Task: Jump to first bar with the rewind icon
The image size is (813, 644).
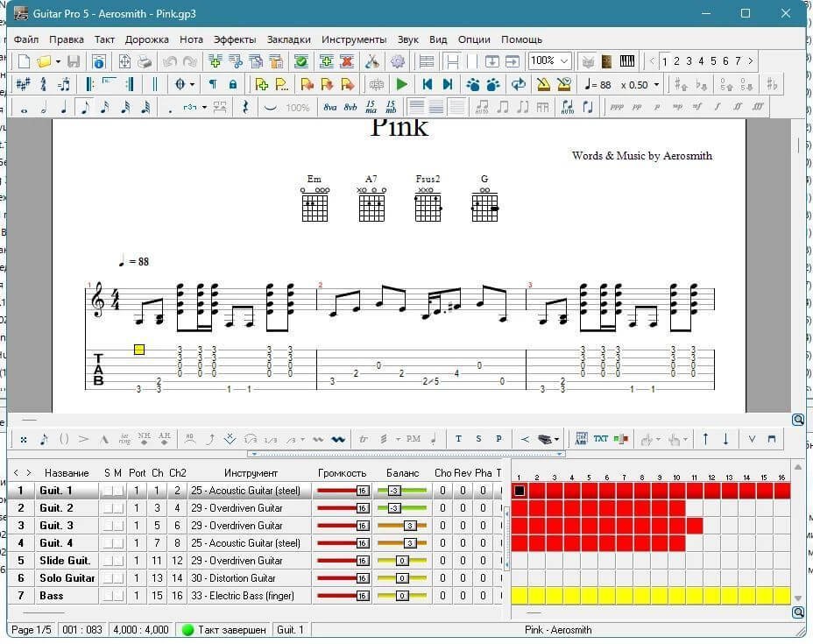Action: coord(427,84)
